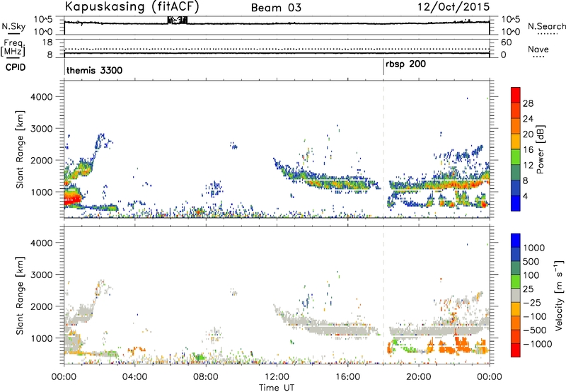
Task: Pick the light green 25–100 Velocity colorbar segment
Action: pyautogui.click(x=516, y=282)
